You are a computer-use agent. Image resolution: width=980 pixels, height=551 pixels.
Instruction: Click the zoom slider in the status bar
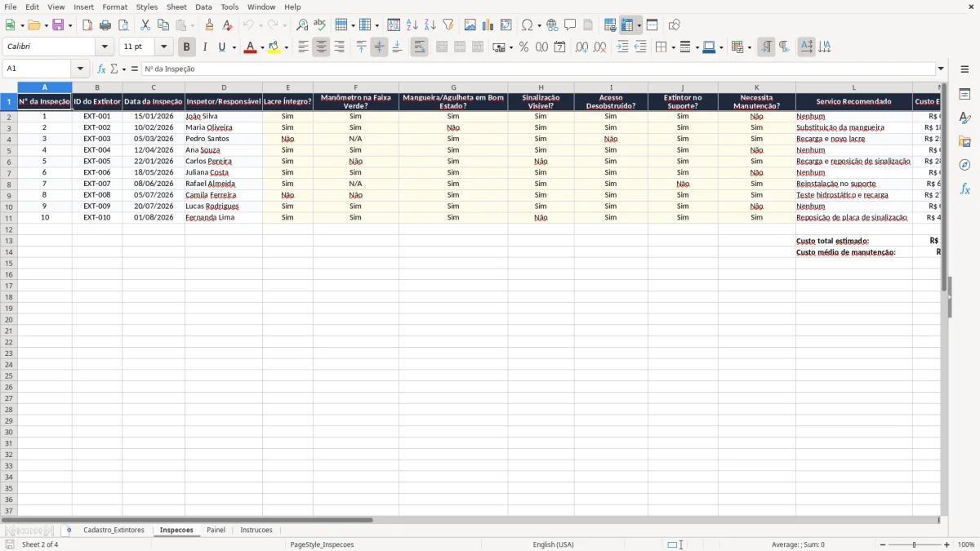point(915,544)
